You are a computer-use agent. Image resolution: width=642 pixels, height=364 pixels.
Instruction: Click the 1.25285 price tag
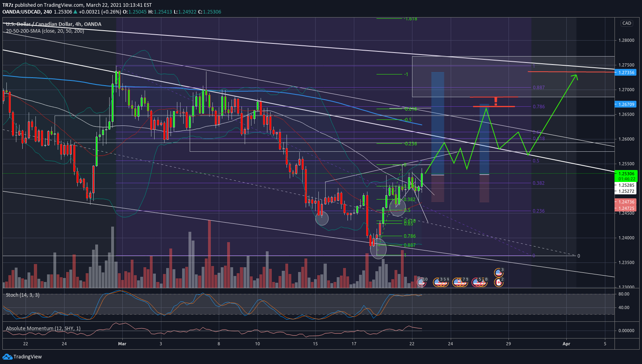tap(626, 185)
